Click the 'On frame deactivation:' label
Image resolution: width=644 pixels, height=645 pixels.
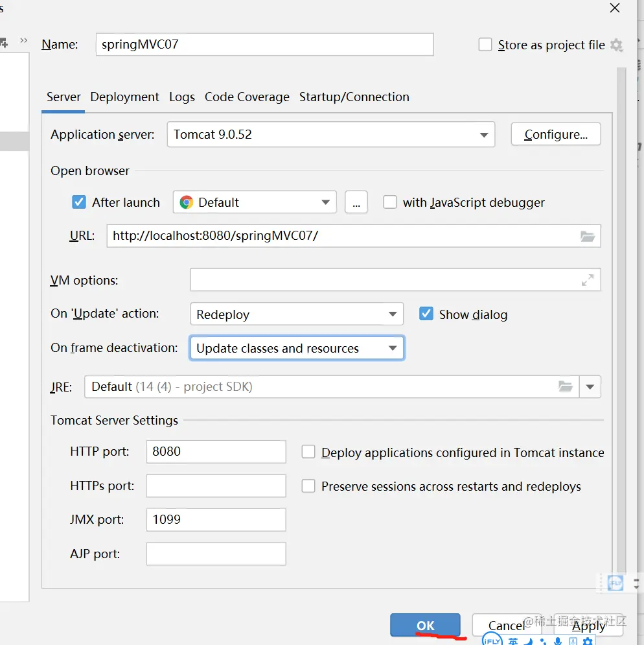pyautogui.click(x=114, y=348)
